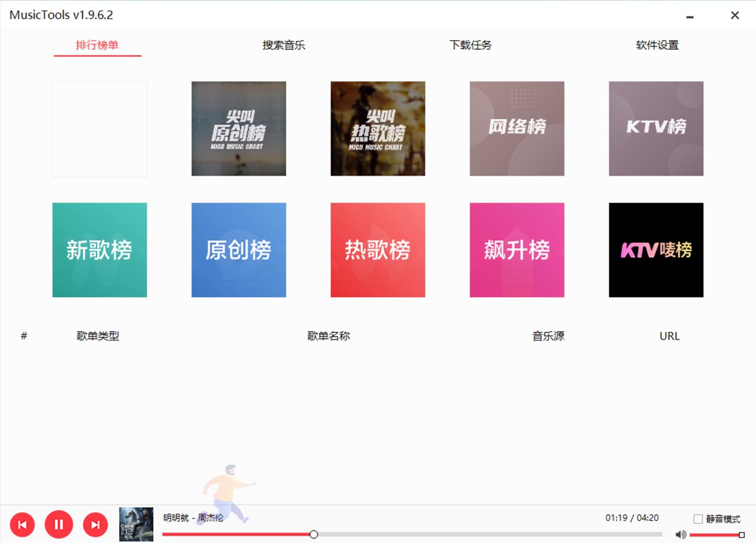This screenshot has width=756, height=543.
Task: Click the volume speaker icon
Action: 680,534
